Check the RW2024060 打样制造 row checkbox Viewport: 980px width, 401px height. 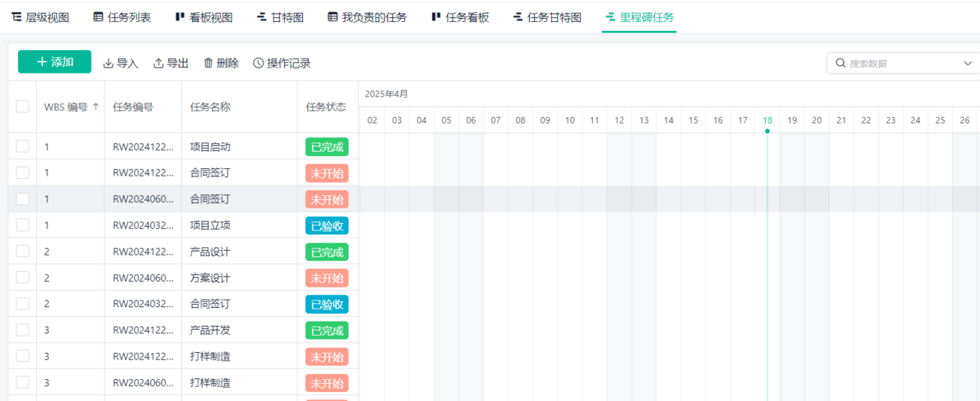[22, 382]
